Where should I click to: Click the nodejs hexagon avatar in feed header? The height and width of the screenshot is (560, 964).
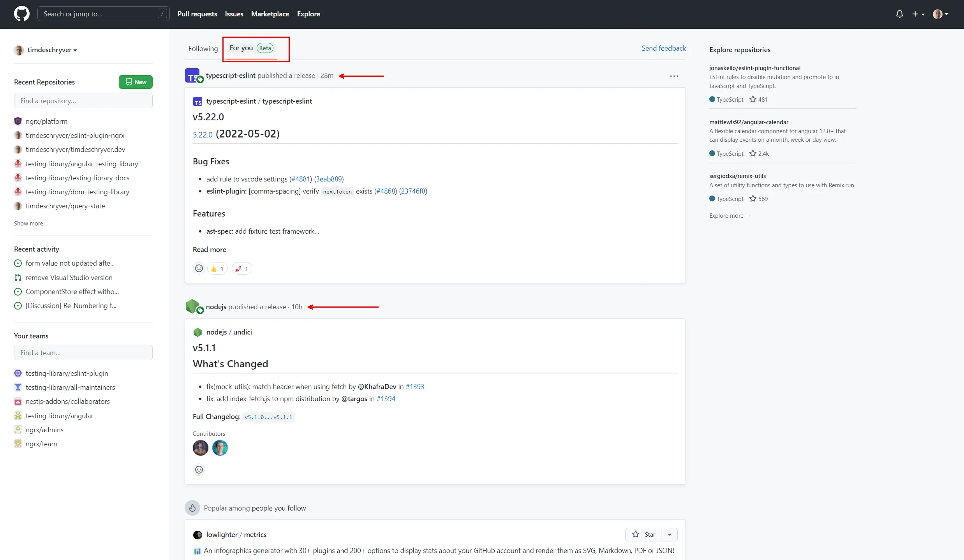coord(192,306)
